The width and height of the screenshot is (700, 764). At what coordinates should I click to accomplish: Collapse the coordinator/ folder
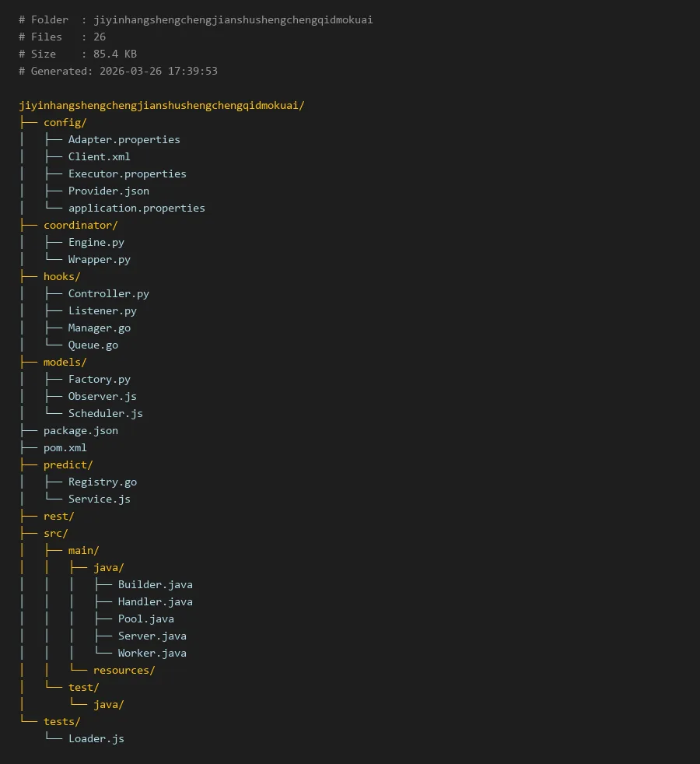coord(80,225)
